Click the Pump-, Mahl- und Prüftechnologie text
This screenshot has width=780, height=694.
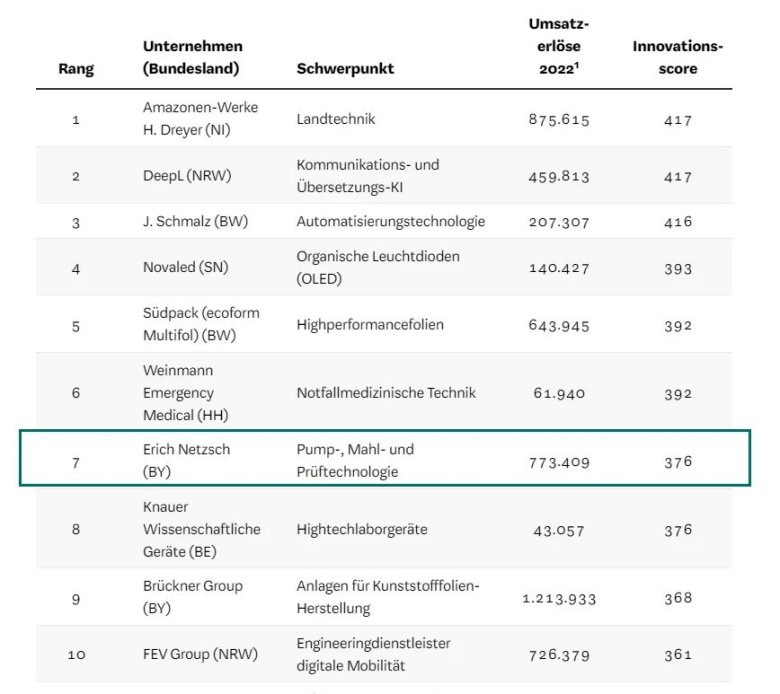[x=355, y=460]
